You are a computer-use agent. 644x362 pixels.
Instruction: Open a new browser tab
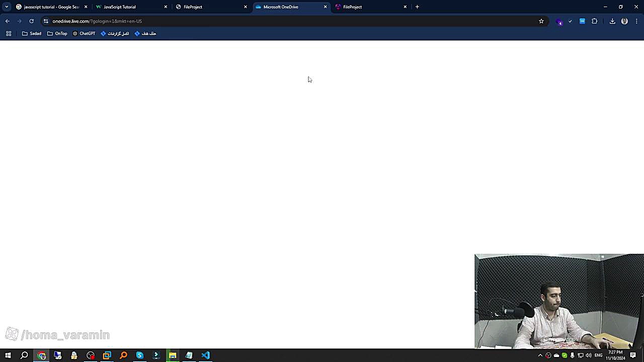point(417,7)
